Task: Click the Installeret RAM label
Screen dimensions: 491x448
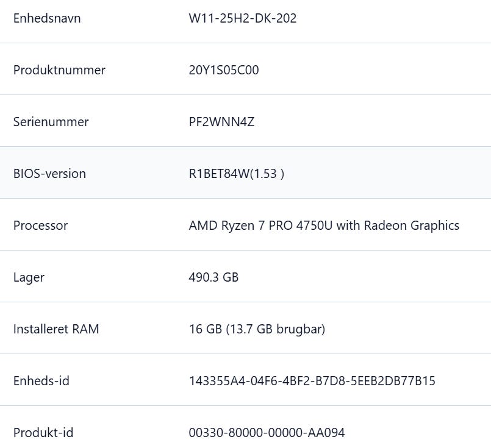Action: (x=56, y=329)
